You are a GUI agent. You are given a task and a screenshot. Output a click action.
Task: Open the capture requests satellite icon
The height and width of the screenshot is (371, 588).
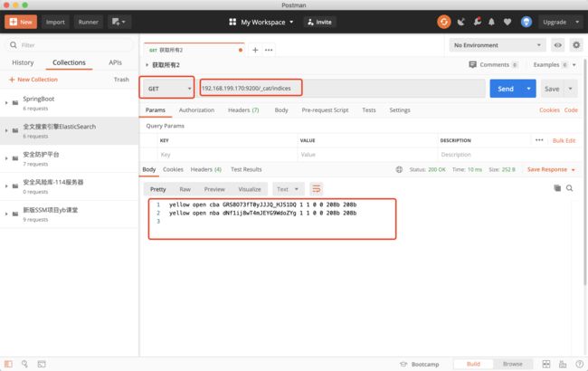(x=460, y=22)
